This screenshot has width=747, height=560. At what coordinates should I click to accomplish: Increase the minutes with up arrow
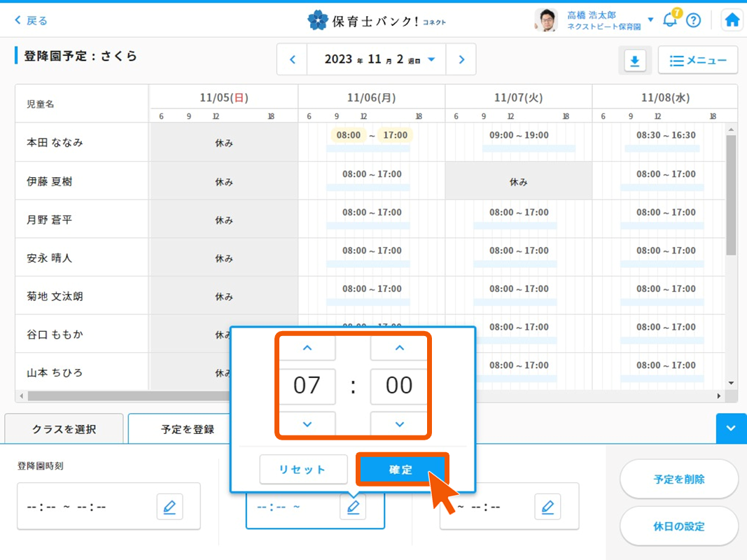(399, 348)
